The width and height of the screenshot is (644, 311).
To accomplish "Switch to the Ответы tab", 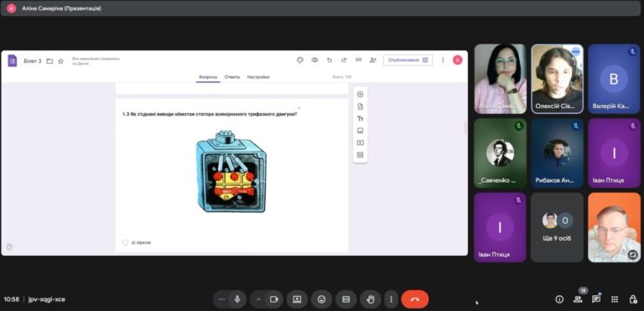I will pyautogui.click(x=232, y=77).
